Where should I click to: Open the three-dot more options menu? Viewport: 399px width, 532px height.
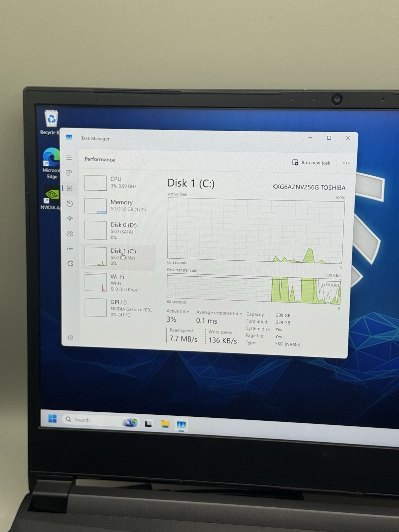346,163
